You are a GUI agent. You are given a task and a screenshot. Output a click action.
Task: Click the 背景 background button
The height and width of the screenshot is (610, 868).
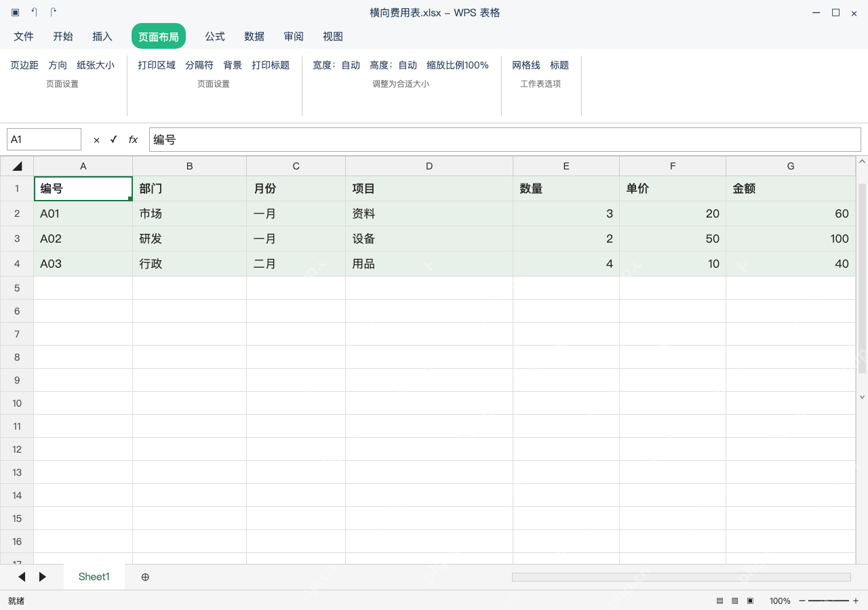point(233,65)
